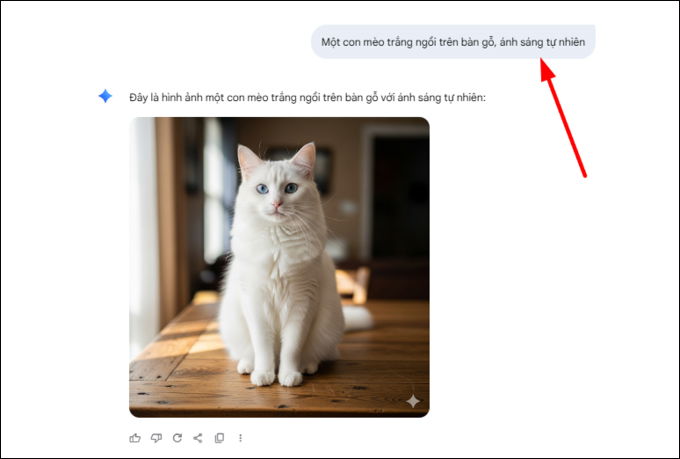Screen dimensions: 680x459
Task: Click the sparkle watermark on the image
Action: (412, 401)
